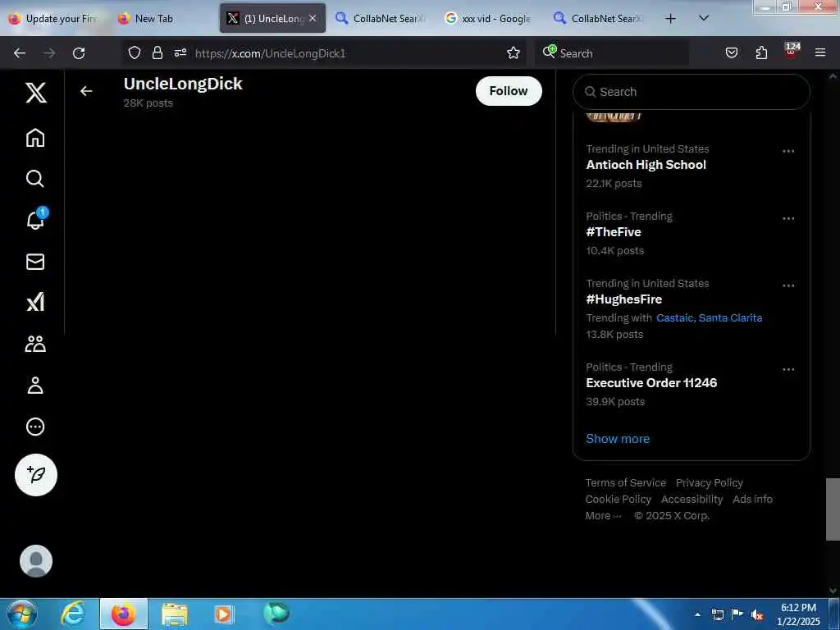This screenshot has height=630, width=840.
Task: Open the Profile person icon
Action: pyautogui.click(x=35, y=386)
